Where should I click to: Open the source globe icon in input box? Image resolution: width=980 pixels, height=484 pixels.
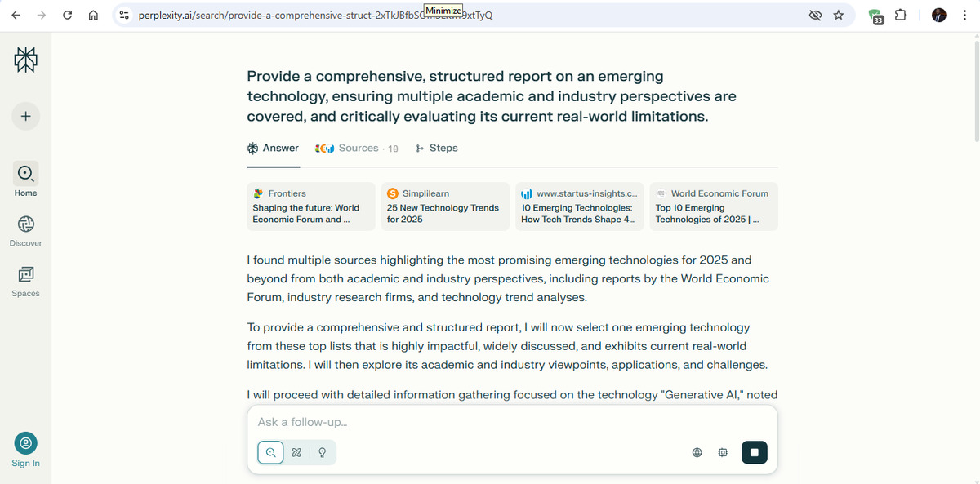(697, 452)
